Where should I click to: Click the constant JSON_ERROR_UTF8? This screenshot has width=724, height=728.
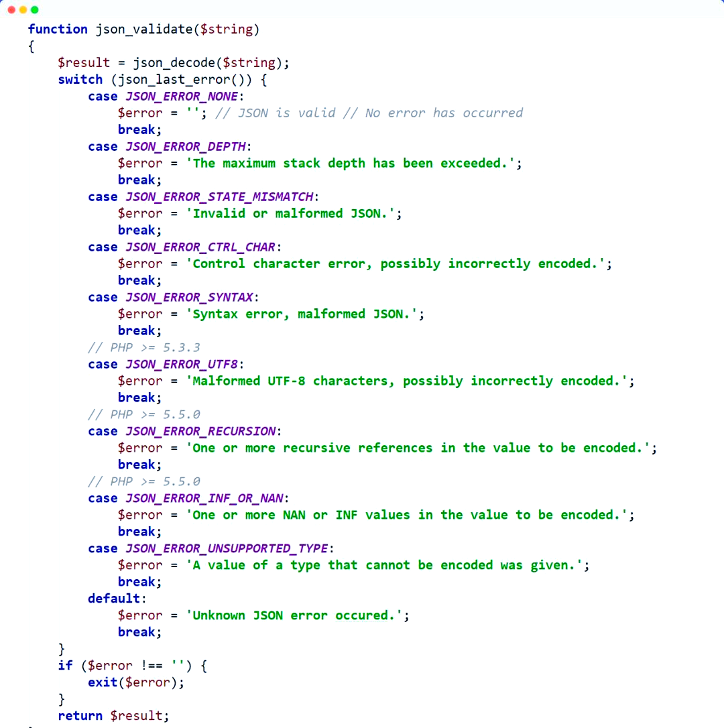[182, 364]
